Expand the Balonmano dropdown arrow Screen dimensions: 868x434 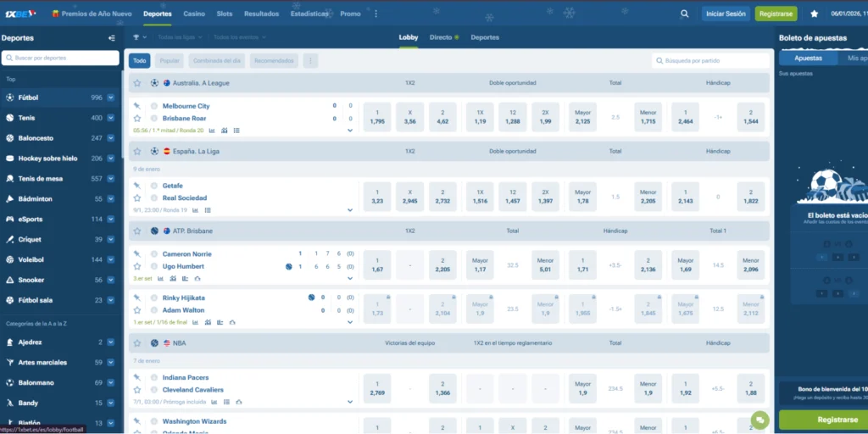[x=111, y=382]
